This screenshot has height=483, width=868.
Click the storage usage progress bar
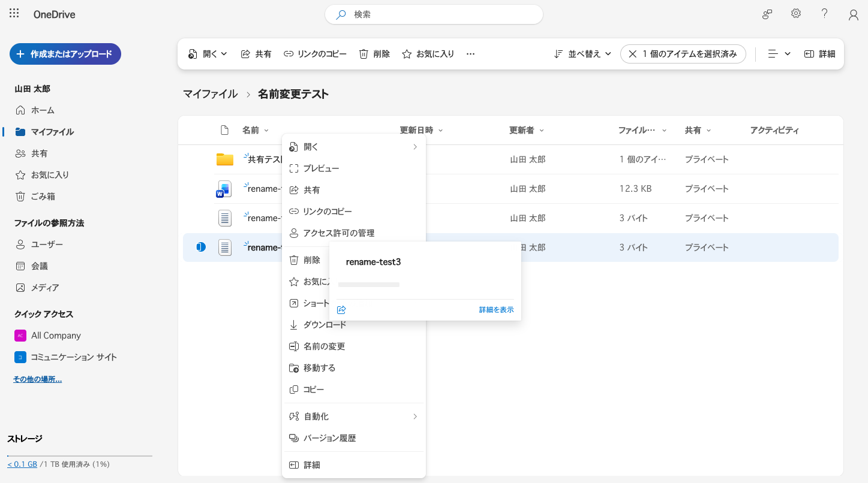coord(80,456)
